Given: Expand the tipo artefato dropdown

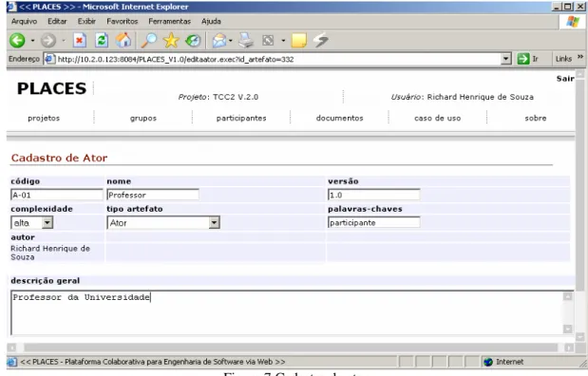Looking at the screenshot, I should [x=214, y=223].
